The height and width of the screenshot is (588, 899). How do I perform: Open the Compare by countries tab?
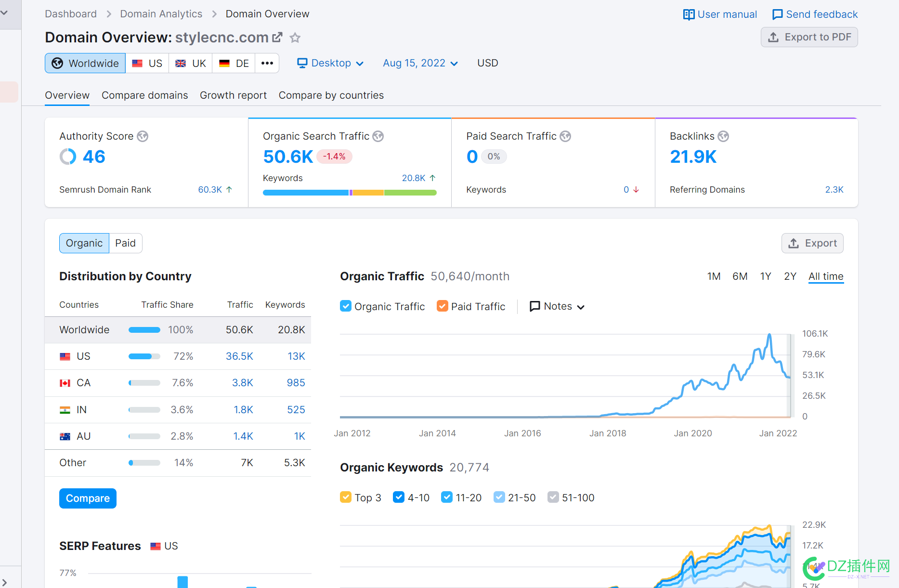coord(331,95)
